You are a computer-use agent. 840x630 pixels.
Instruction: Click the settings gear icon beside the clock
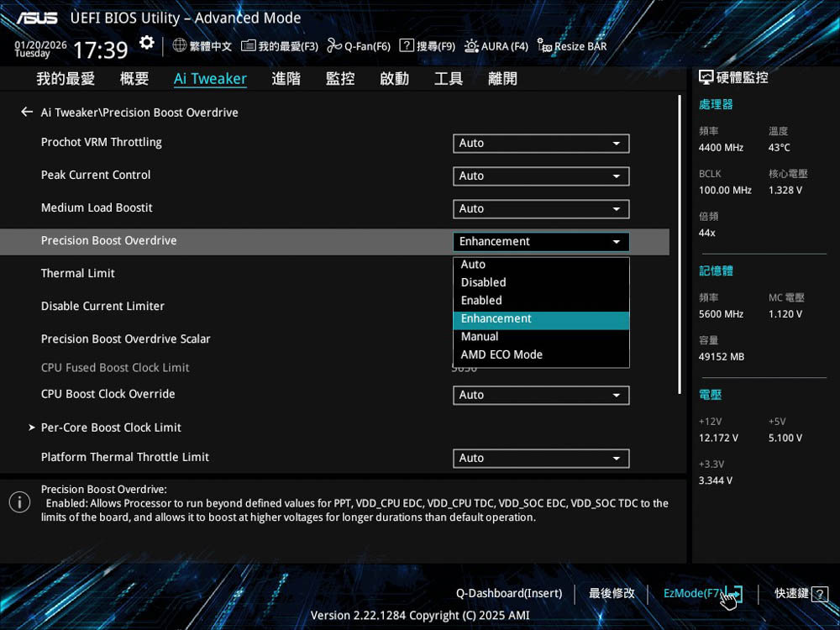147,43
